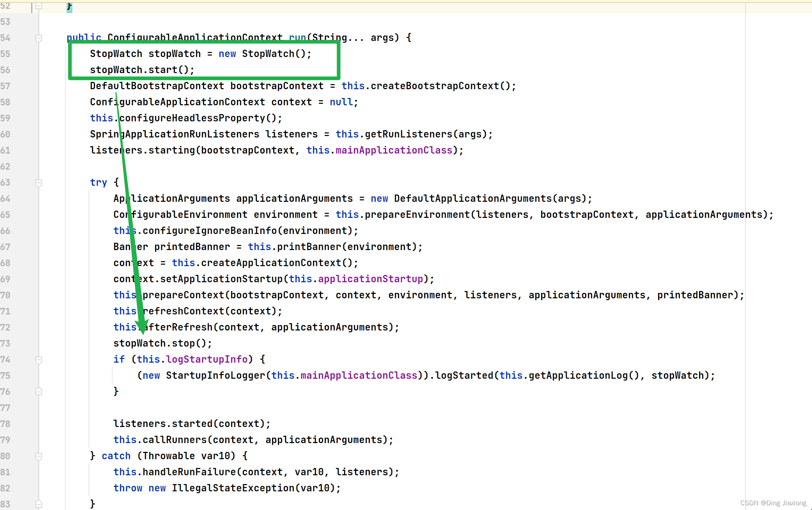Click 'args' parameter in run method signature

tap(382, 38)
